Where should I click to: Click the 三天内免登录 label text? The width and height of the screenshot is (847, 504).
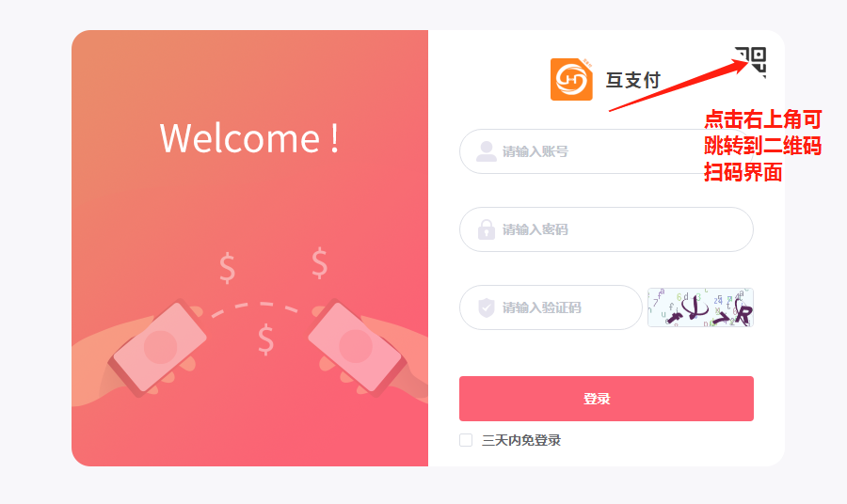(521, 440)
